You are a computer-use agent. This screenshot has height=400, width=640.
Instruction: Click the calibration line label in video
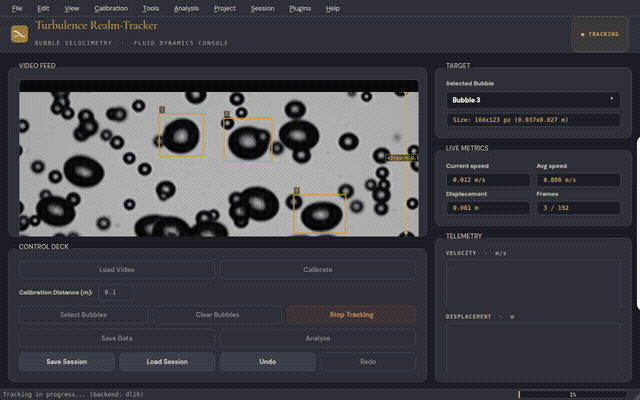click(402, 158)
